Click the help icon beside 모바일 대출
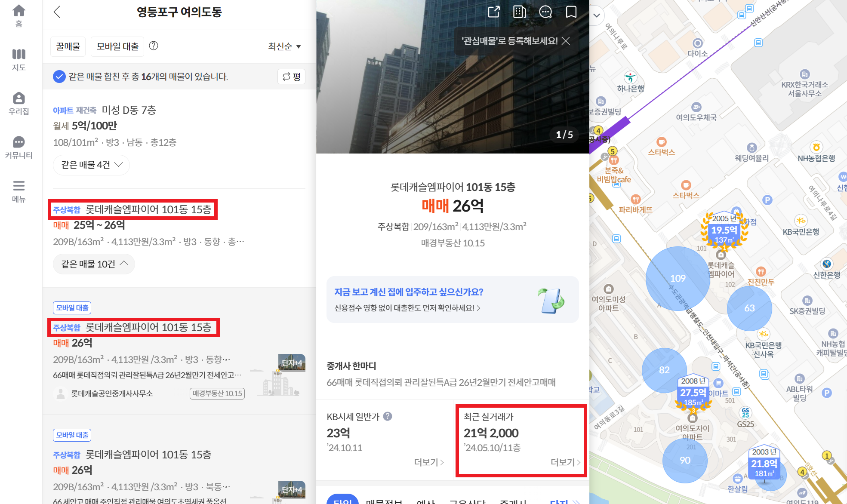The width and height of the screenshot is (847, 504). tap(154, 46)
